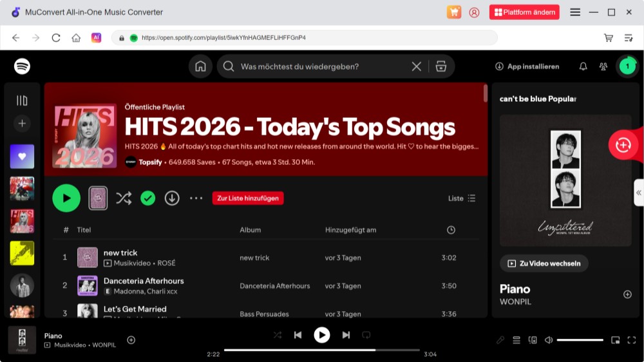The height and width of the screenshot is (362, 644).
Task: Open Topsify profile link
Action: click(150, 162)
